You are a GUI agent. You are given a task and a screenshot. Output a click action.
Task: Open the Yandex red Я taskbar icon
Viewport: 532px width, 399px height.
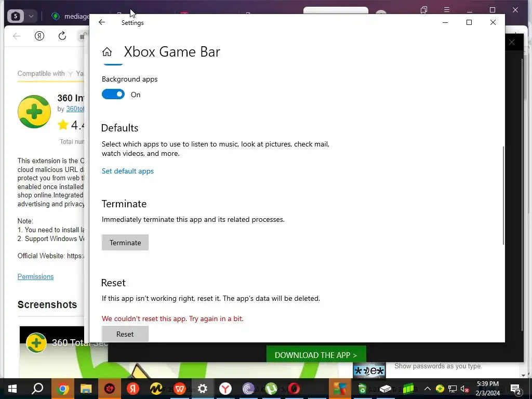coord(132,389)
